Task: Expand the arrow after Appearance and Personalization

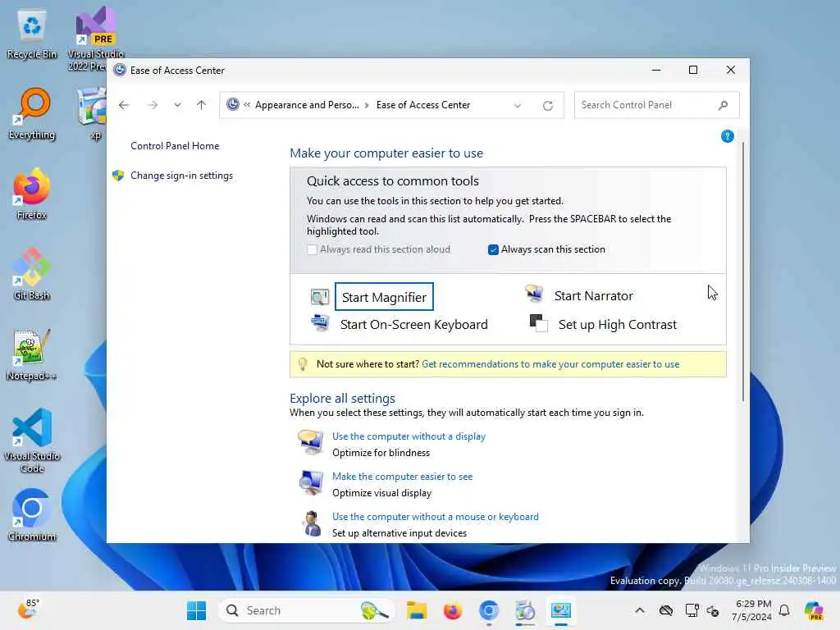Action: tap(367, 105)
